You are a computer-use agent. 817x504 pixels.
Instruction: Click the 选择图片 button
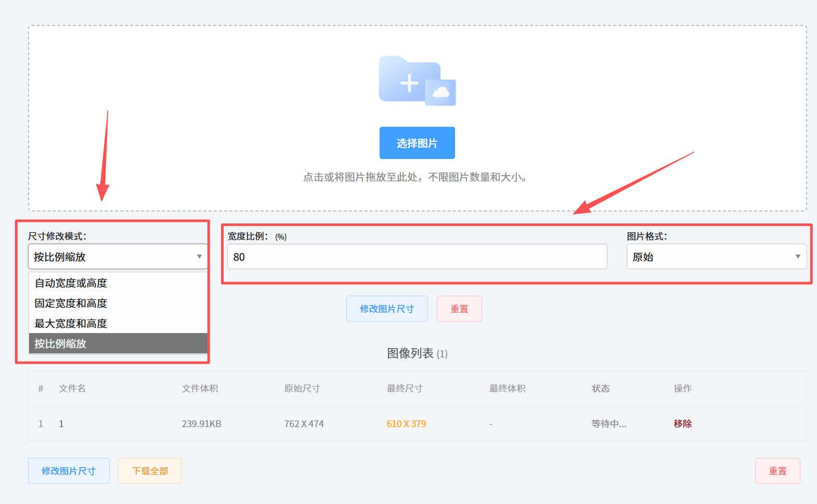pos(417,143)
